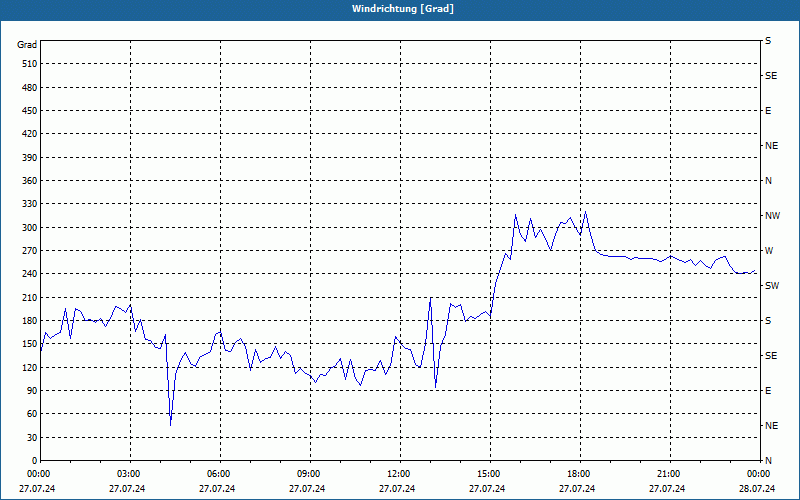The height and width of the screenshot is (500, 800).
Task: Click the 15:00 time label
Action: pyautogui.click(x=490, y=474)
